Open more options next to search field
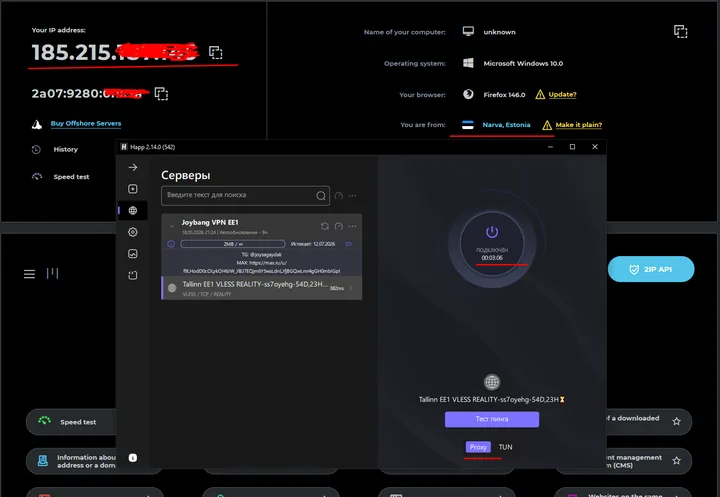This screenshot has width=720, height=497. pos(352,196)
